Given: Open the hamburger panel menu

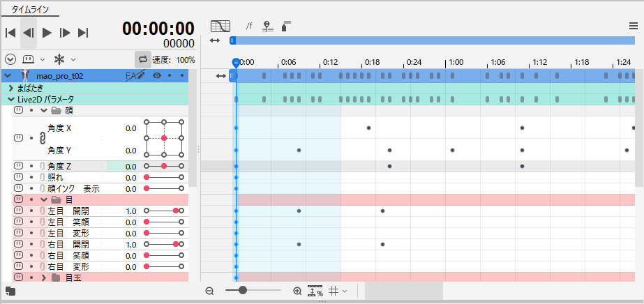Looking at the screenshot, I should [x=633, y=26].
